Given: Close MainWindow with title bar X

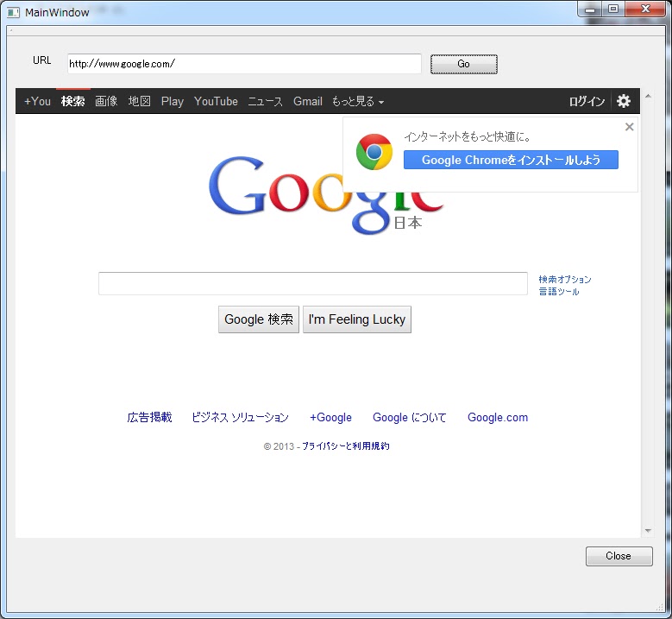Looking at the screenshot, I should tap(645, 9).
